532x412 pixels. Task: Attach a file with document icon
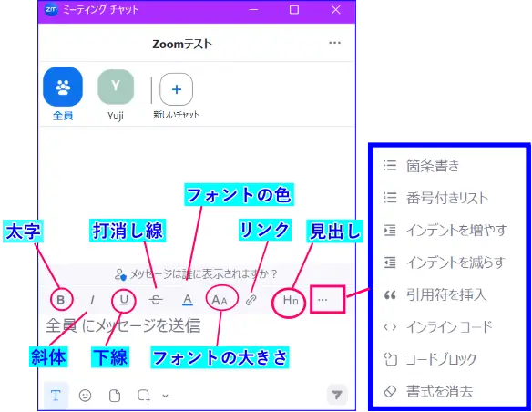point(115,396)
